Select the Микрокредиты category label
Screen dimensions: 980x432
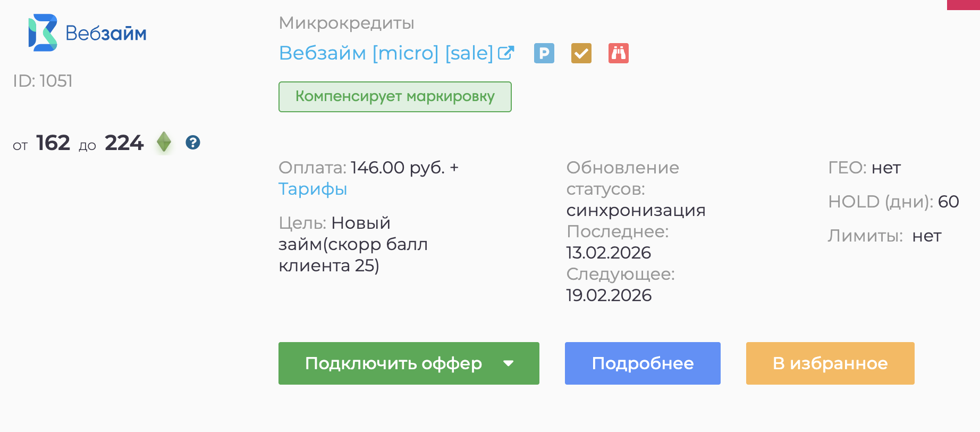coord(346,23)
